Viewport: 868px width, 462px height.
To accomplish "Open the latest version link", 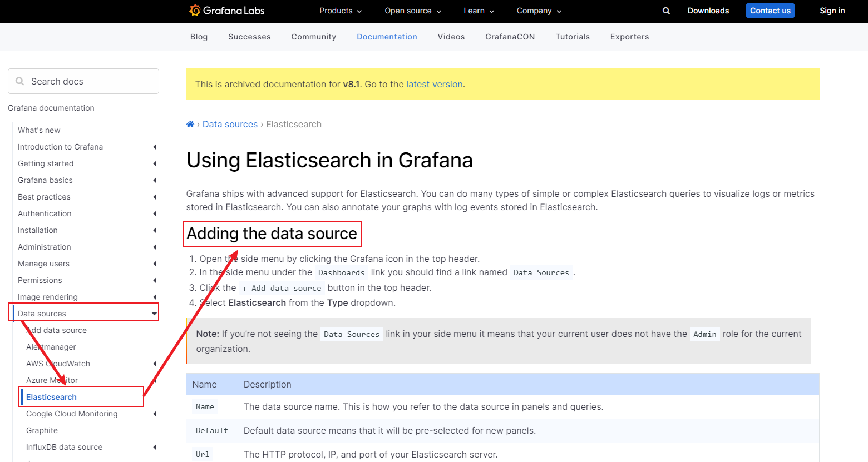I will 435,84.
